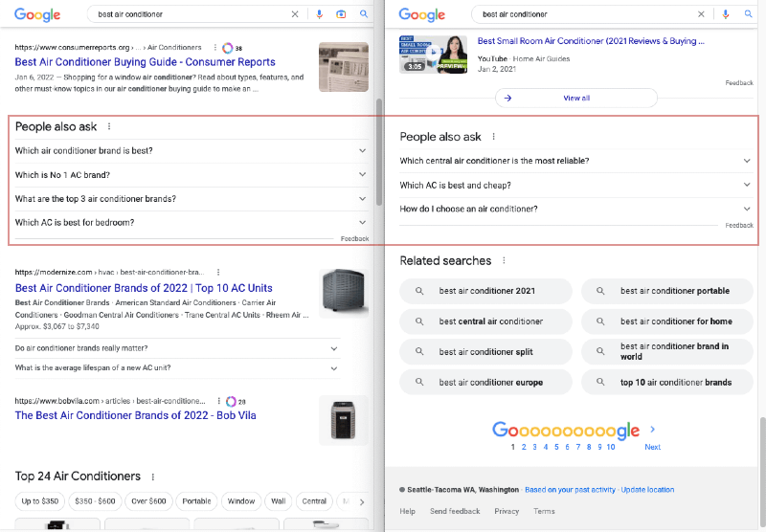
Task: Select the 'Over $600' filter chip
Action: click(x=148, y=501)
